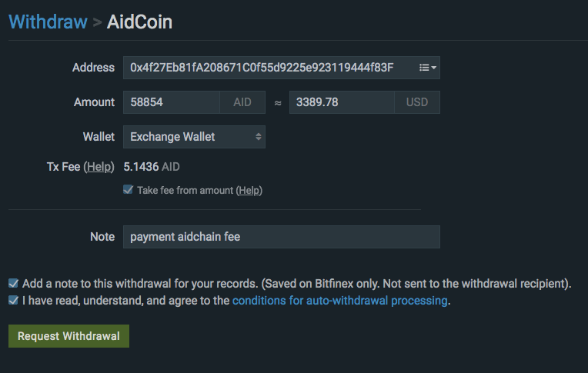This screenshot has height=373, width=588.
Task: Click the approximately-equals symbol between amounts
Action: pos(278,102)
